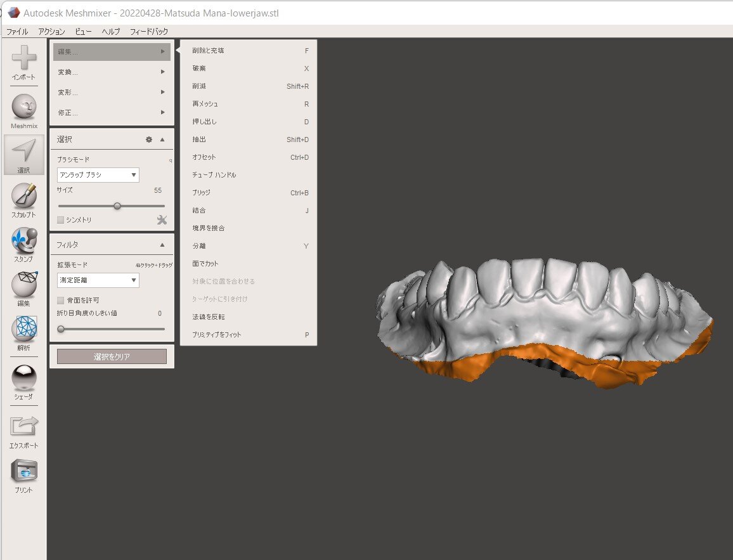Choose 面でカット (Plane Cut) from submenu
The width and height of the screenshot is (733, 560).
tap(205, 264)
